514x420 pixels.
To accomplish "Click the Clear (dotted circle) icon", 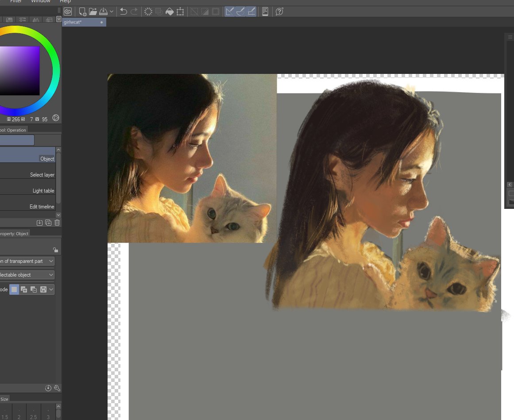I will coord(148,12).
